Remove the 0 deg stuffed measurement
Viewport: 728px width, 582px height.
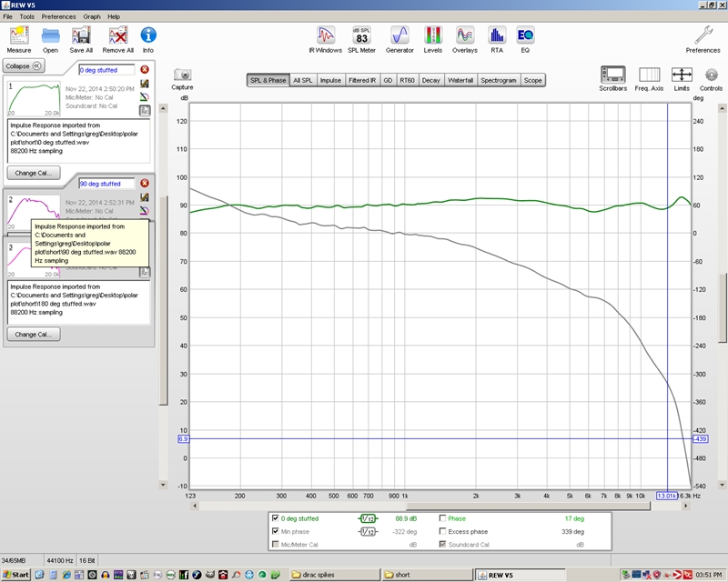(145, 70)
